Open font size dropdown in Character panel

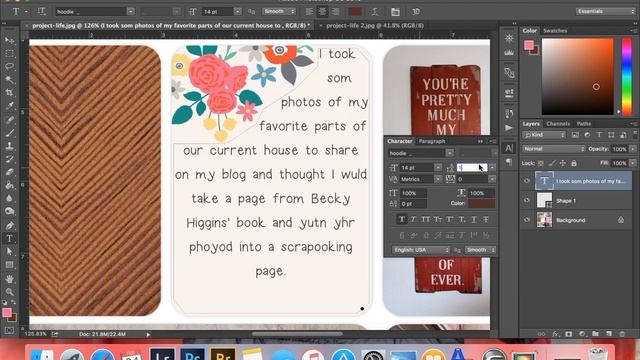click(438, 167)
